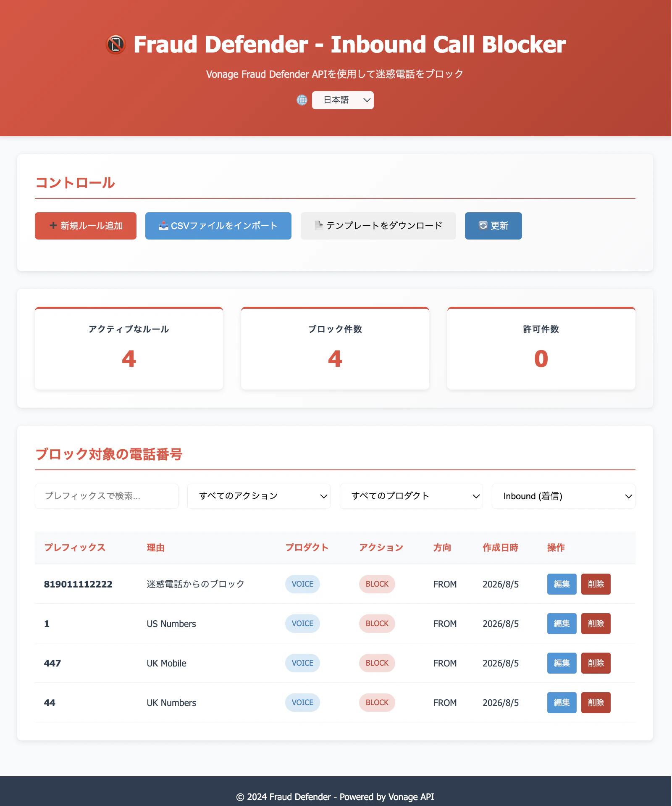Click the アクティブなルール stat card
Screen dimensions: 672x806
click(129, 348)
